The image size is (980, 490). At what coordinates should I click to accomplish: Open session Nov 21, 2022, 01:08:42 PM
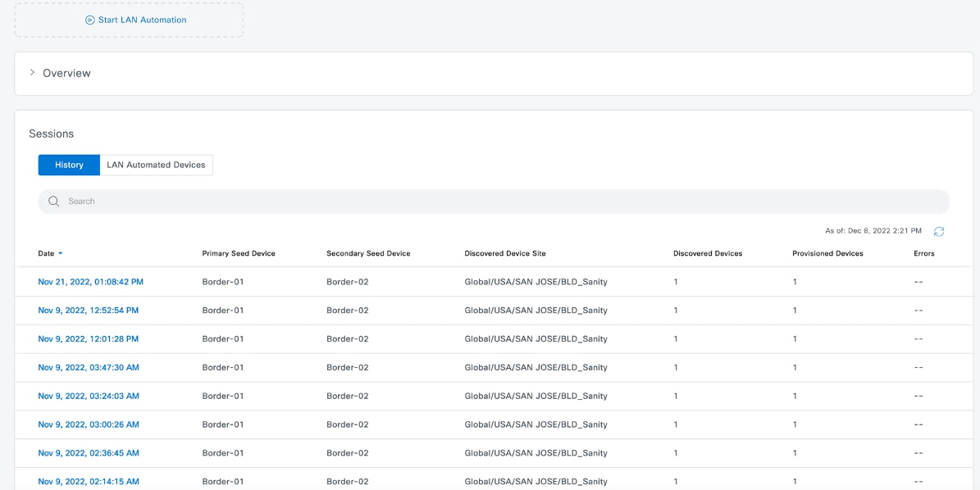[91, 282]
